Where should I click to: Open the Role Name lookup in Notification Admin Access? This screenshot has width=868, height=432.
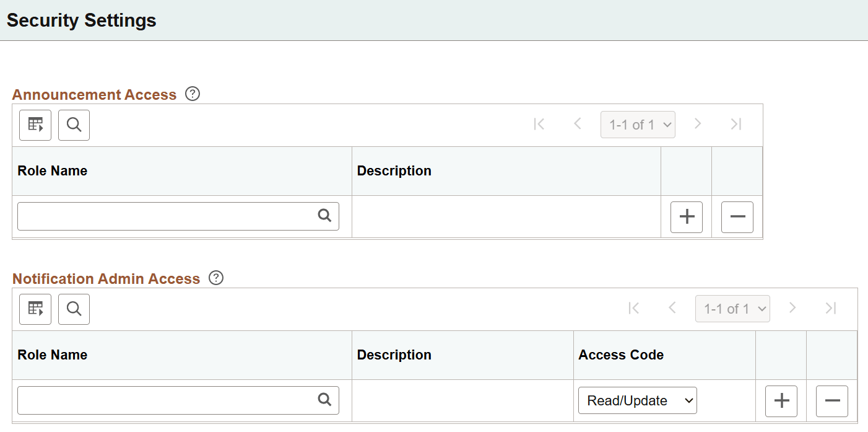pos(324,400)
